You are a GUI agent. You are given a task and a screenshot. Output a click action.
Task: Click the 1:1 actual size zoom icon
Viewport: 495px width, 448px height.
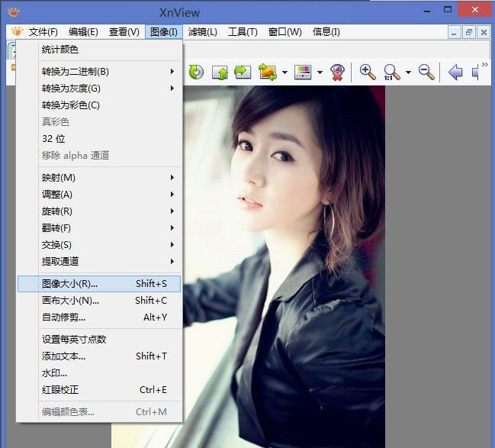coord(391,72)
